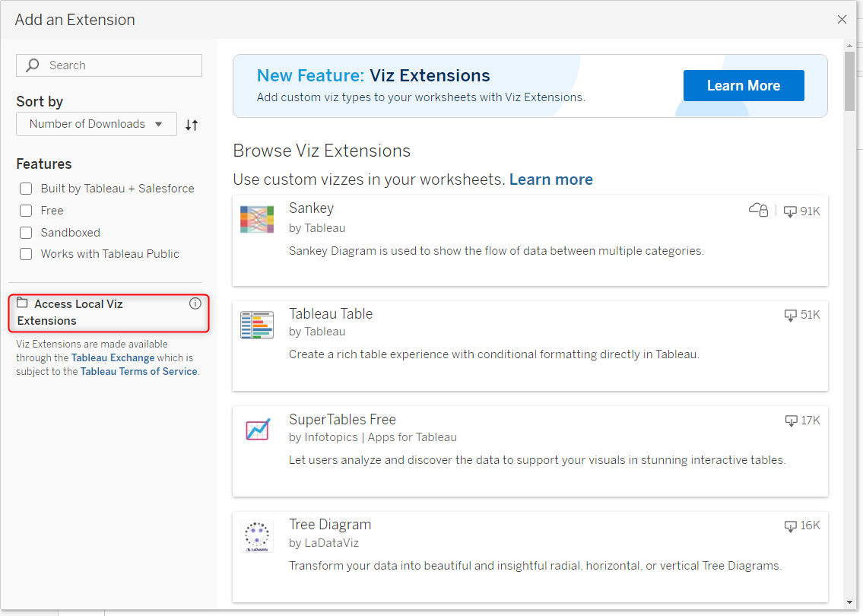Screen dimensions: 863x616
Task: Enable Works with Tableau Public checkbox
Action: click(x=26, y=254)
